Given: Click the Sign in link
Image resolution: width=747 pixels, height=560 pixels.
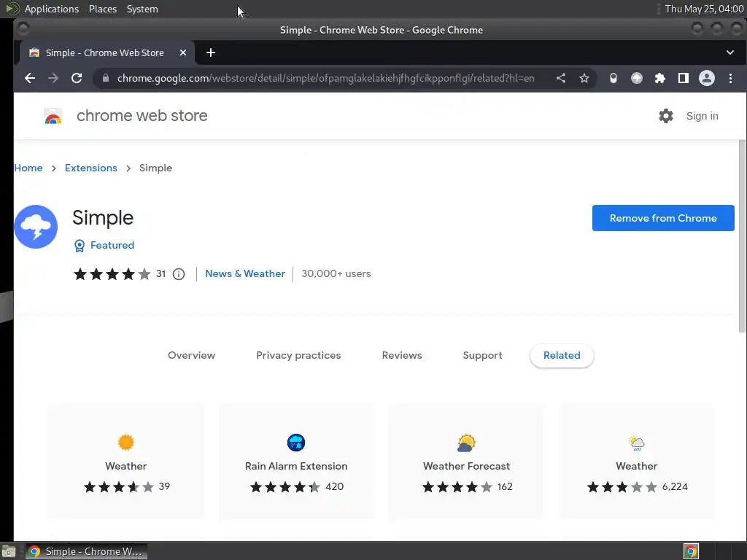Looking at the screenshot, I should (x=702, y=116).
